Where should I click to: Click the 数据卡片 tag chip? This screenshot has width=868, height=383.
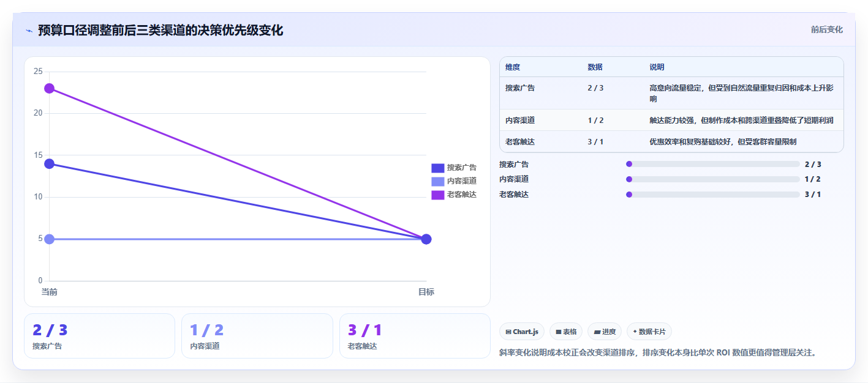649,332
